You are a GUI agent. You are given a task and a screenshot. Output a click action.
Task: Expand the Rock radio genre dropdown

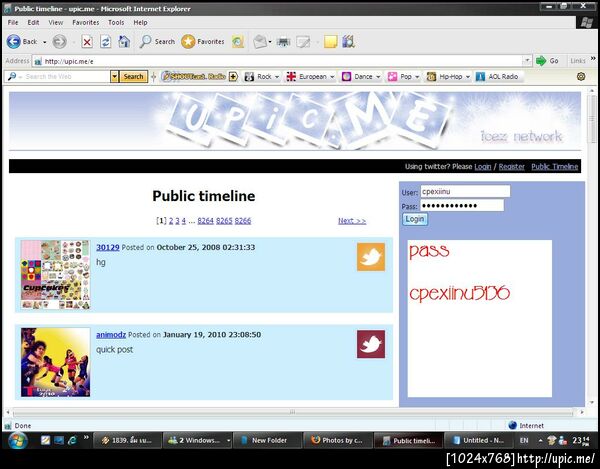pos(277,77)
